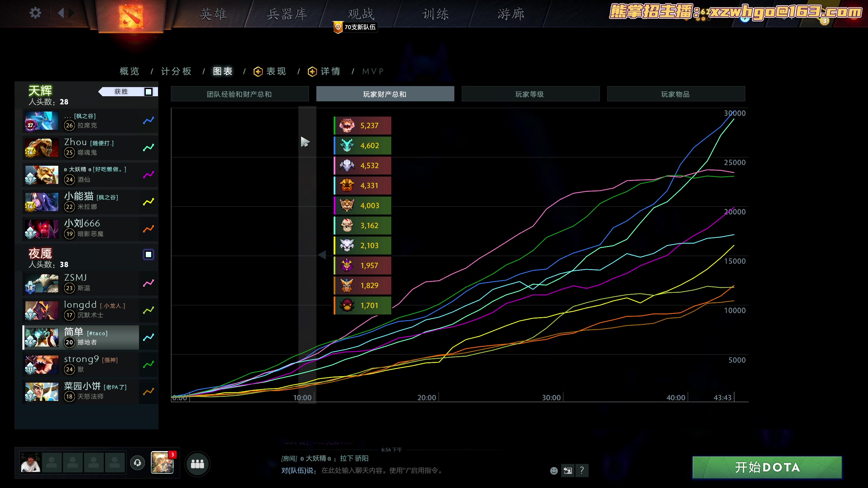Image resolution: width=868 pixels, height=488 pixels.
Task: Open chat command help with the question mark icon
Action: pyautogui.click(x=582, y=471)
